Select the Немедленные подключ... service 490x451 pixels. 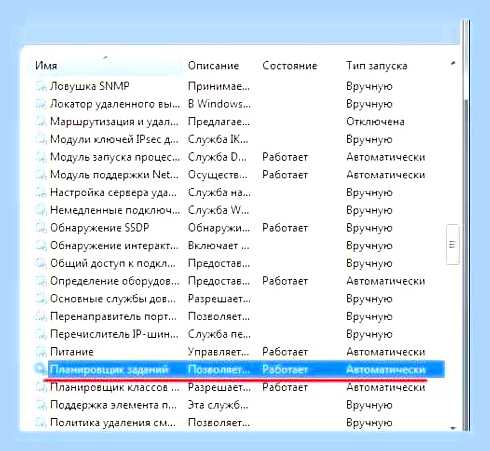pos(115,210)
